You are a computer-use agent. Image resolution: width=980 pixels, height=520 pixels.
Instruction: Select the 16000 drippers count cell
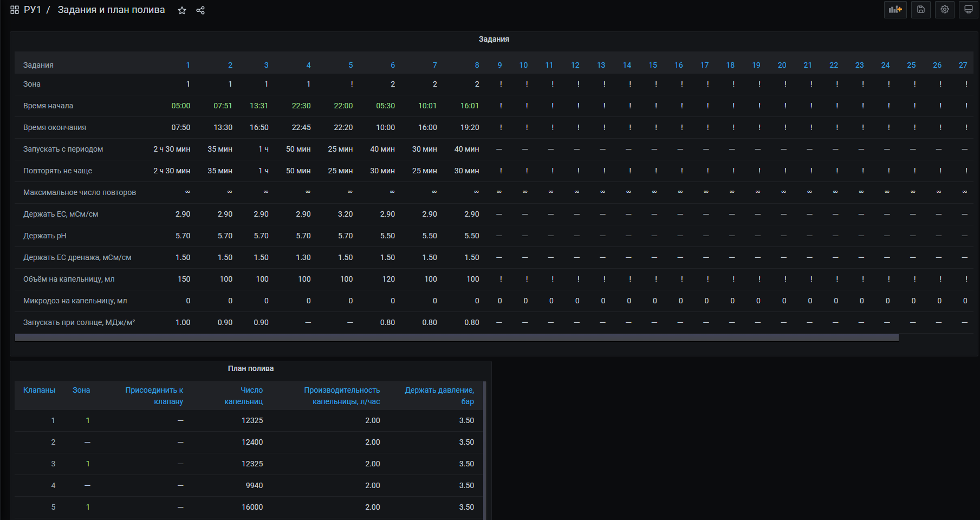tap(252, 507)
